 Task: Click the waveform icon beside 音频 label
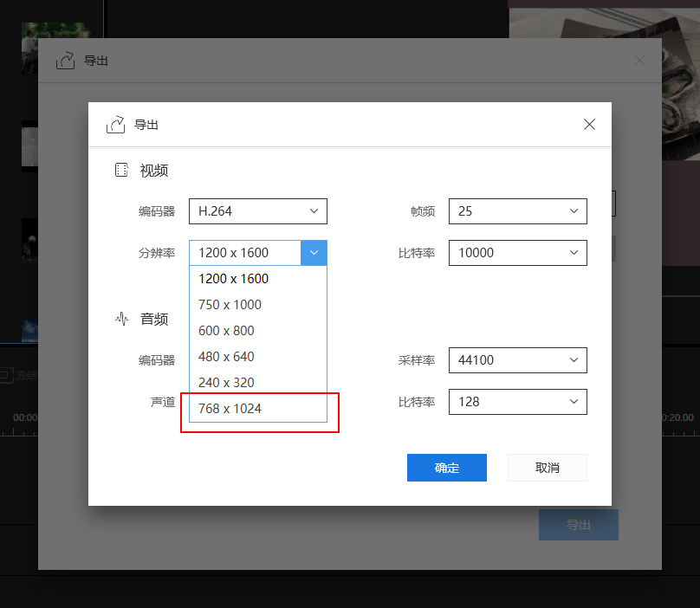[x=122, y=319]
